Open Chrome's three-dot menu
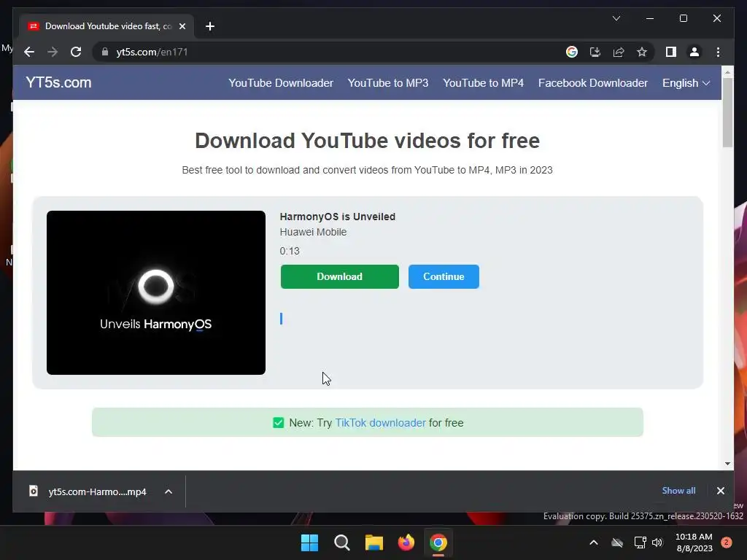Image resolution: width=747 pixels, height=560 pixels. [x=718, y=52]
